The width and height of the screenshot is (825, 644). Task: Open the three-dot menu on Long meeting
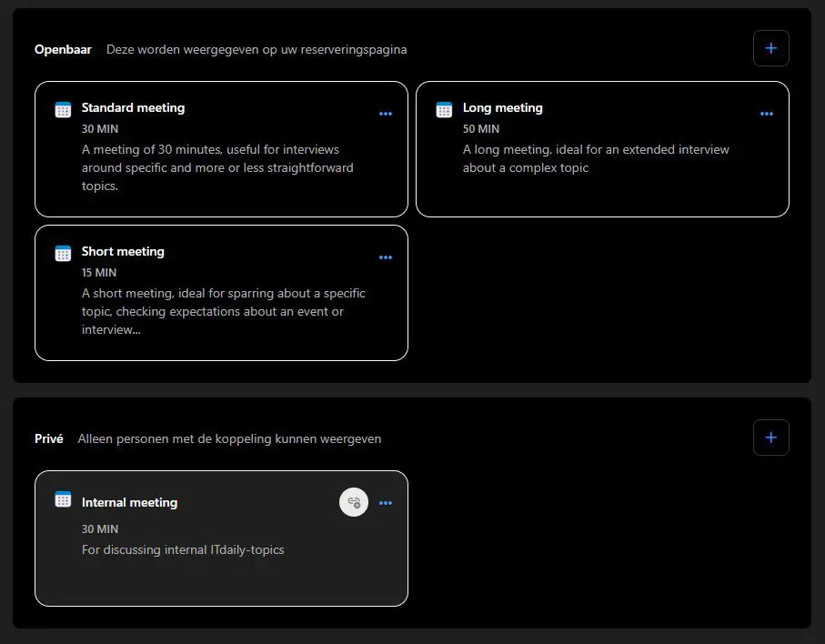coord(766,114)
